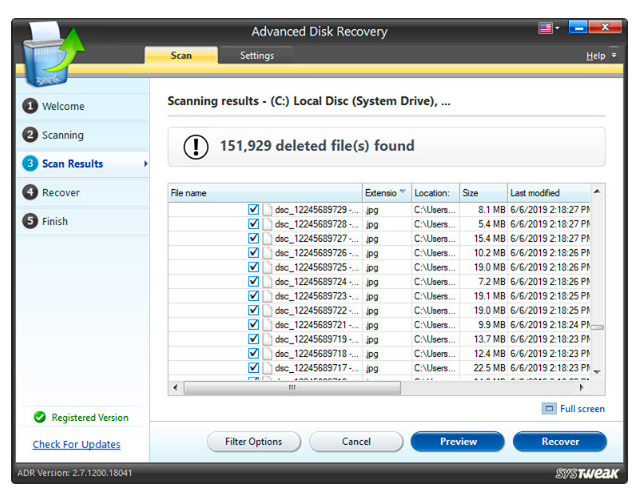The image size is (639, 493).
Task: Click the Full screen icon
Action: (x=549, y=408)
